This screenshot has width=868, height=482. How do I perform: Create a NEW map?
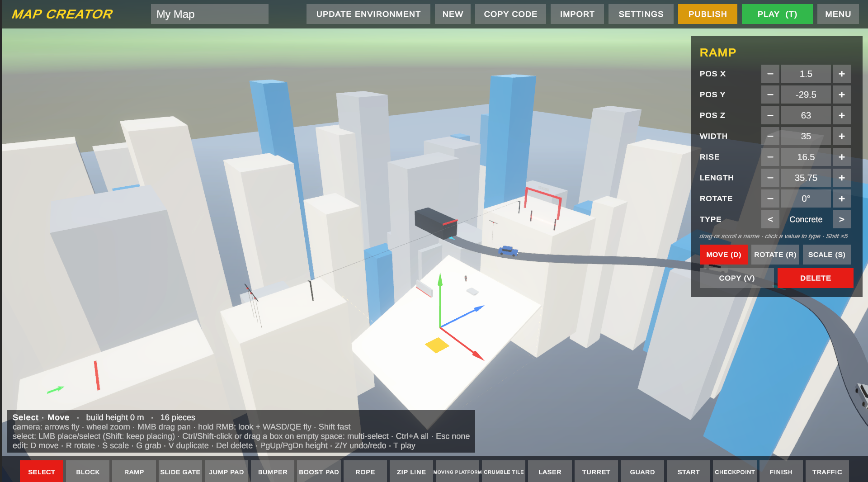click(x=453, y=14)
